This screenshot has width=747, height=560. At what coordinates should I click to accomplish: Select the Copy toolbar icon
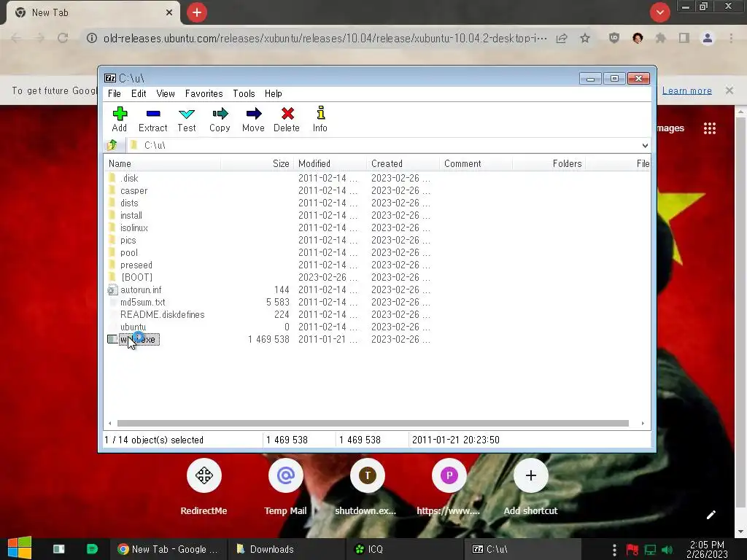220,119
